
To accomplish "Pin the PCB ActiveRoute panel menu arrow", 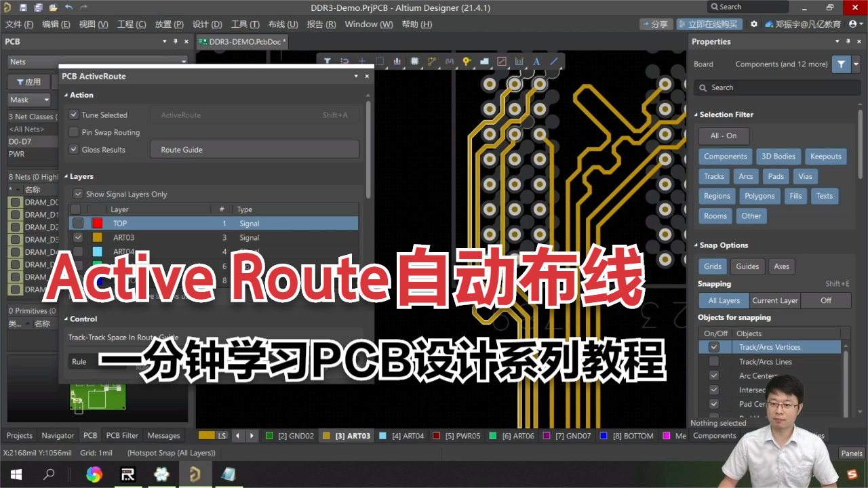I will [356, 77].
